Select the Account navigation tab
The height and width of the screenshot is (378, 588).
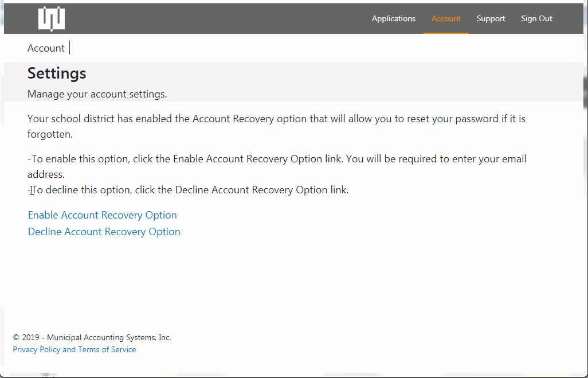[446, 19]
